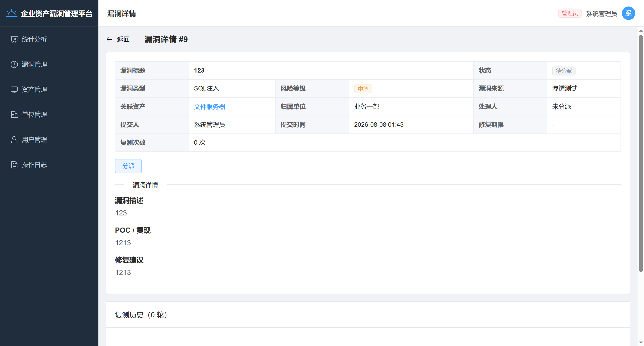The image size is (644, 346).
Task: Click the 提交人 label cell
Action: [152, 125]
